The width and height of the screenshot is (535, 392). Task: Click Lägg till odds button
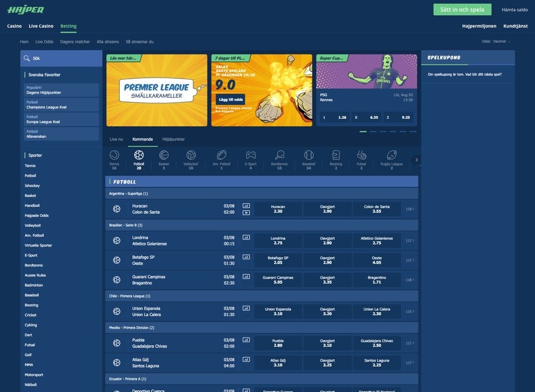pos(231,99)
